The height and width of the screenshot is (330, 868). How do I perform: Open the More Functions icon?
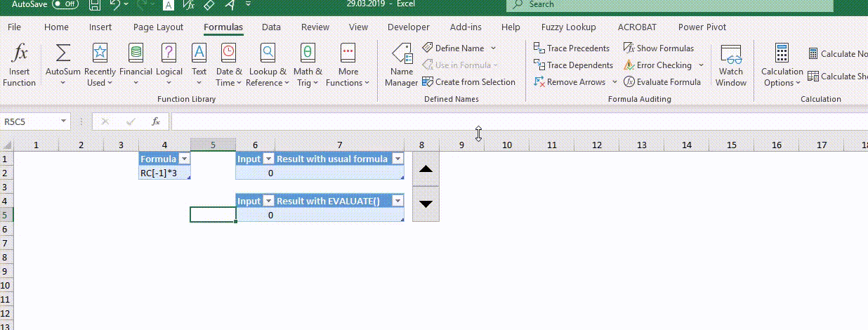348,53
